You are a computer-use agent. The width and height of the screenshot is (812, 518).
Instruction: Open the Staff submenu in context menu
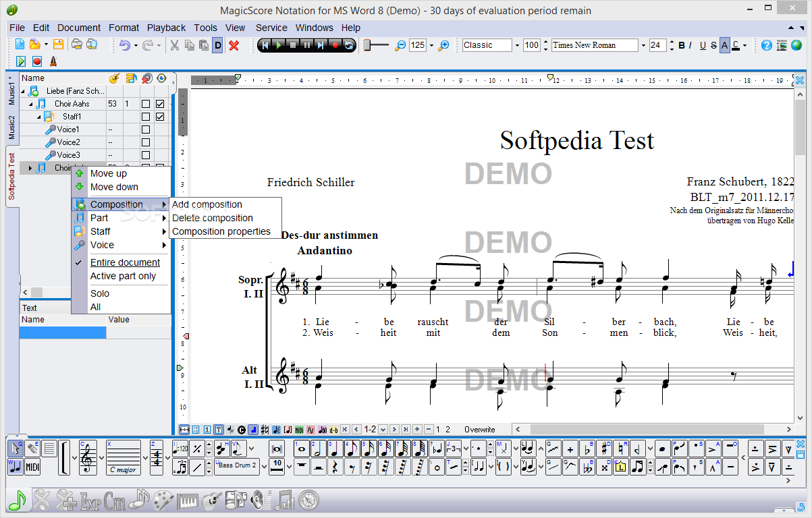[120, 231]
